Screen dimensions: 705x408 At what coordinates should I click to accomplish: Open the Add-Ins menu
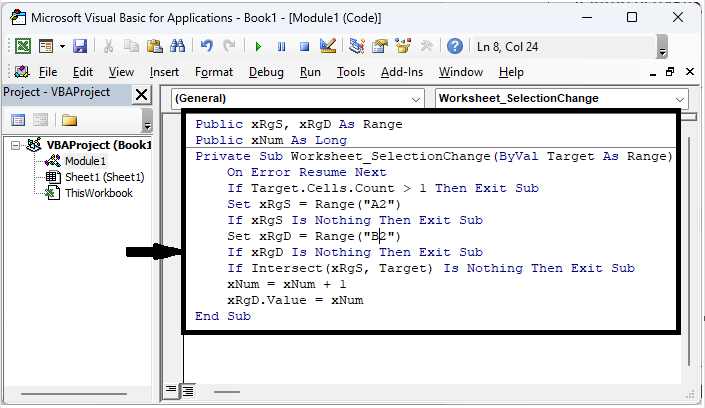tap(402, 72)
